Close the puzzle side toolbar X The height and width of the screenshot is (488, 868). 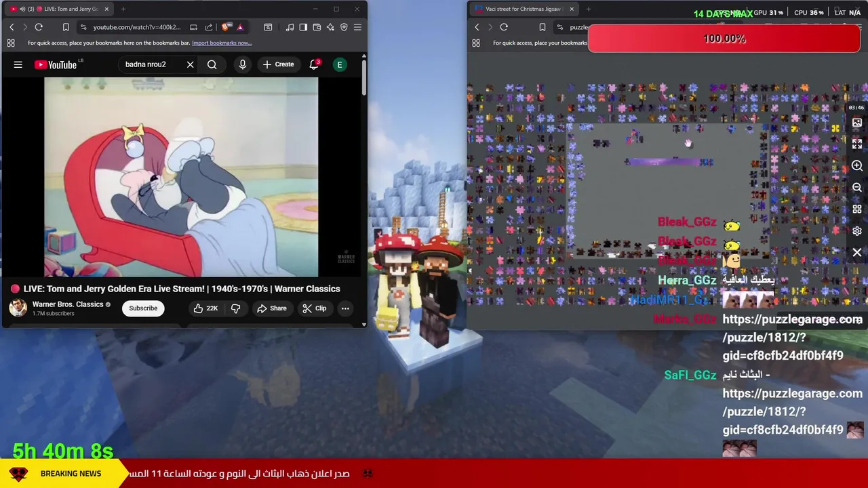tap(857, 252)
